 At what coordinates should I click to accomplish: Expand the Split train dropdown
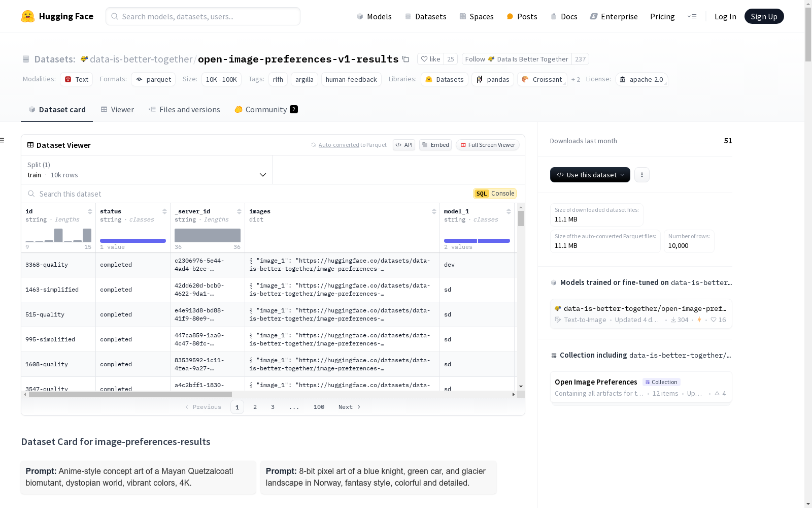click(x=147, y=170)
